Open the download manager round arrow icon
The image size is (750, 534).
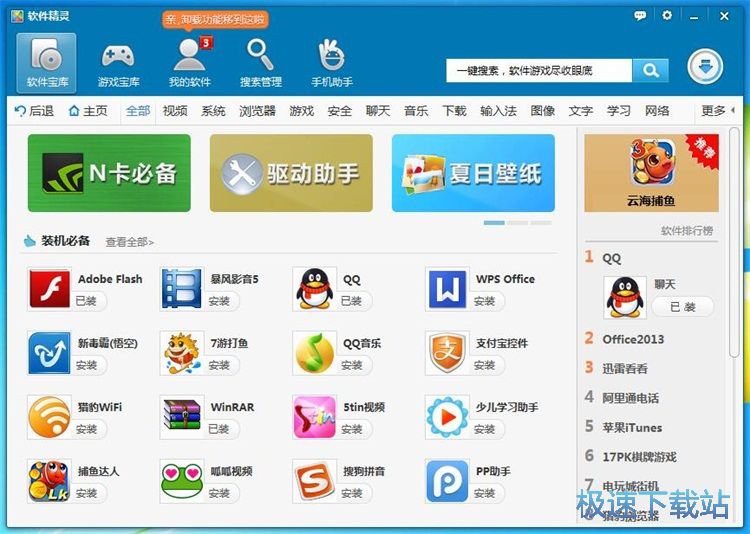click(x=705, y=67)
